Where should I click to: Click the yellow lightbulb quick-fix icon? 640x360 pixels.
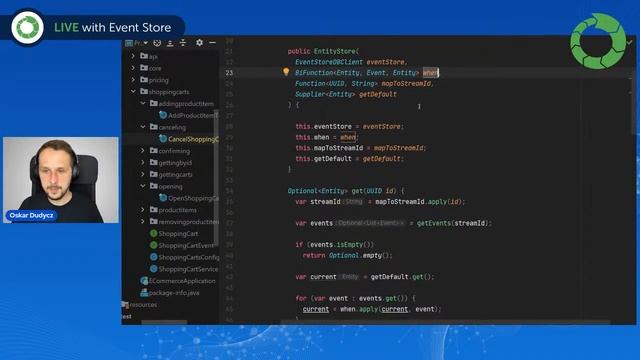[x=286, y=72]
